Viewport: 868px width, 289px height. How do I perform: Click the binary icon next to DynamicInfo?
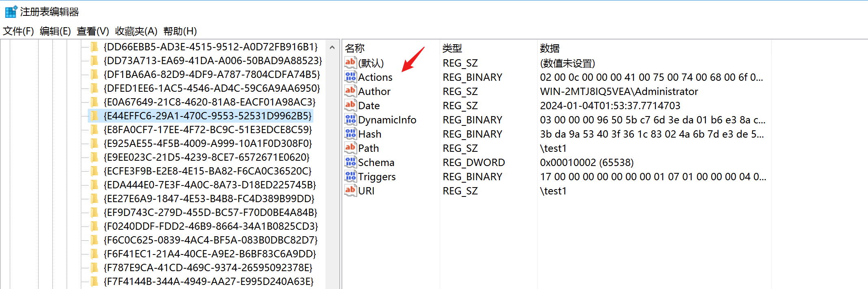pos(350,119)
